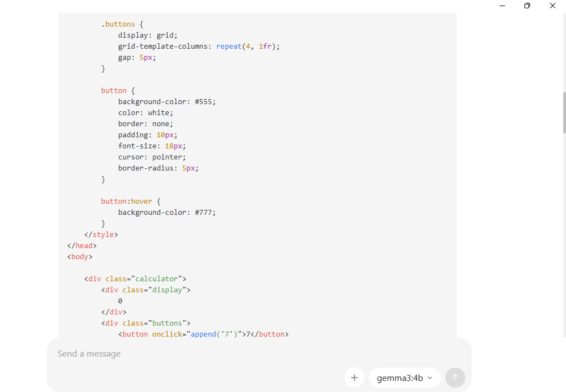Click the closing '</style>' tag

point(101,235)
